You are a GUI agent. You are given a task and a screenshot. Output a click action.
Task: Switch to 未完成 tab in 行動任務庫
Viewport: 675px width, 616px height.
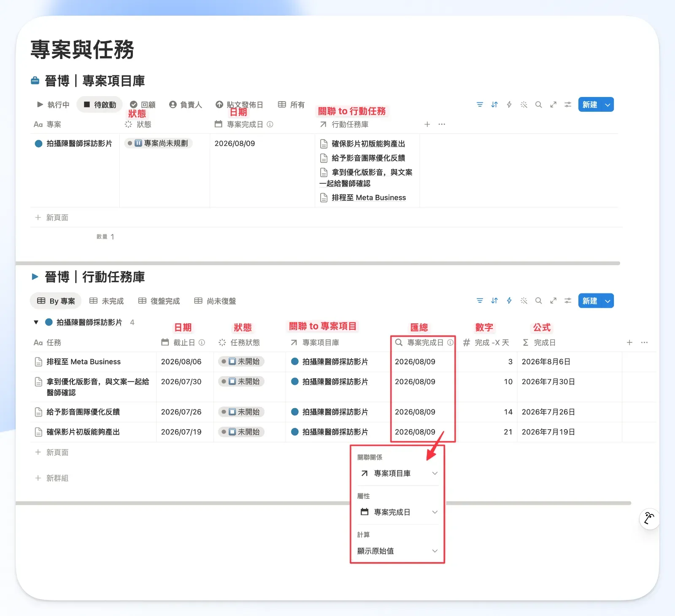(107, 301)
